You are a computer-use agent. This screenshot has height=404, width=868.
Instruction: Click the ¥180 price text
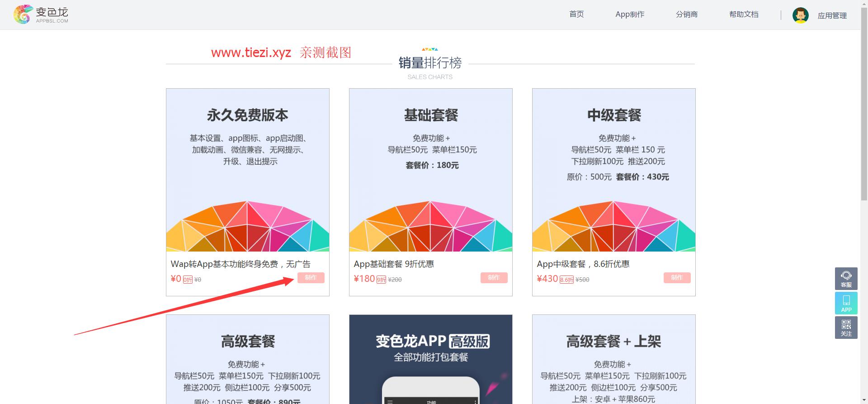pyautogui.click(x=364, y=279)
